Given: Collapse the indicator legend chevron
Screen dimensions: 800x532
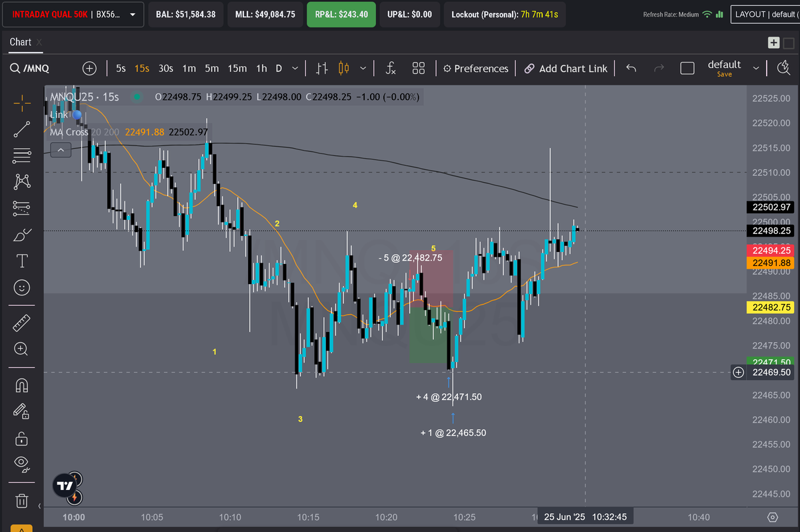Looking at the screenshot, I should coord(61,150).
